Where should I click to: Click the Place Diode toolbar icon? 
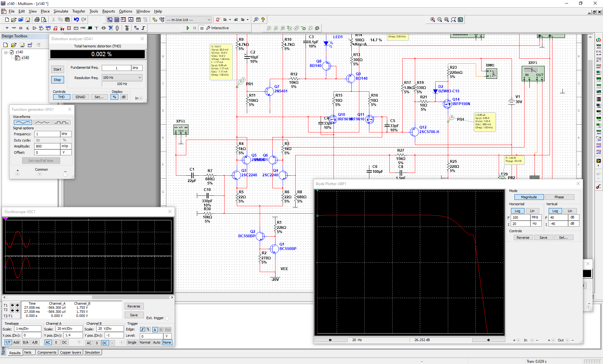pyautogui.click(x=21, y=28)
